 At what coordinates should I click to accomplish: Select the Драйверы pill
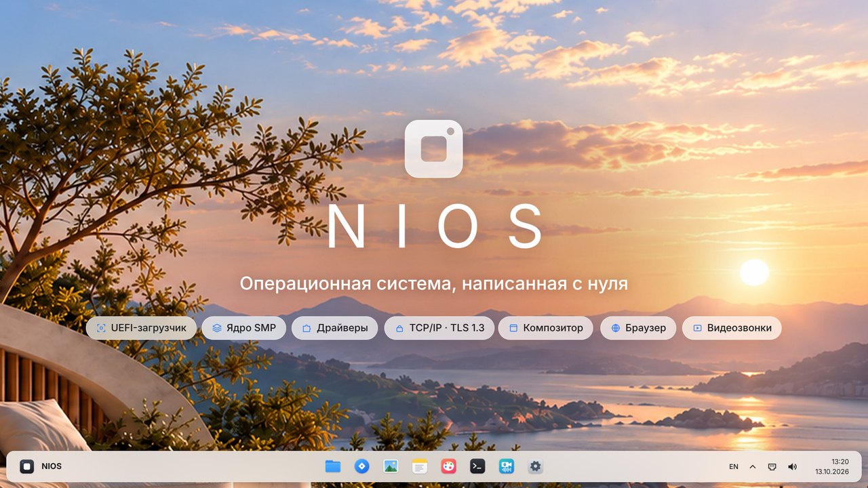coord(335,328)
